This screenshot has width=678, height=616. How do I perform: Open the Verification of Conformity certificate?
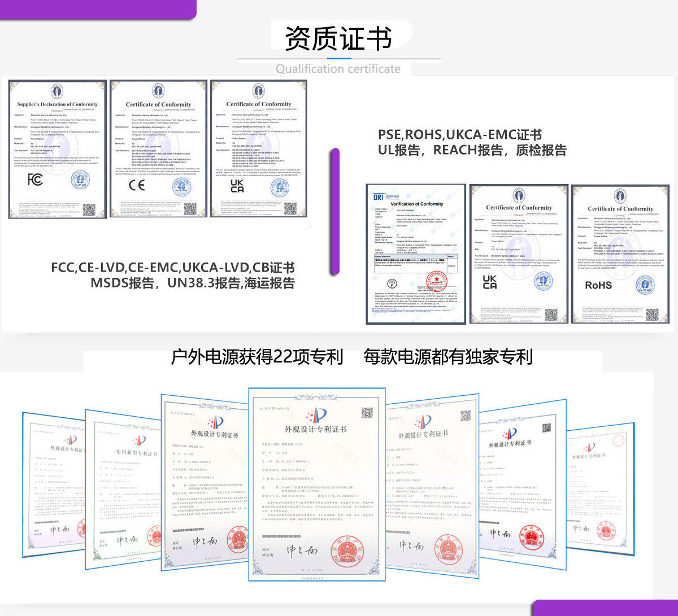(416, 254)
